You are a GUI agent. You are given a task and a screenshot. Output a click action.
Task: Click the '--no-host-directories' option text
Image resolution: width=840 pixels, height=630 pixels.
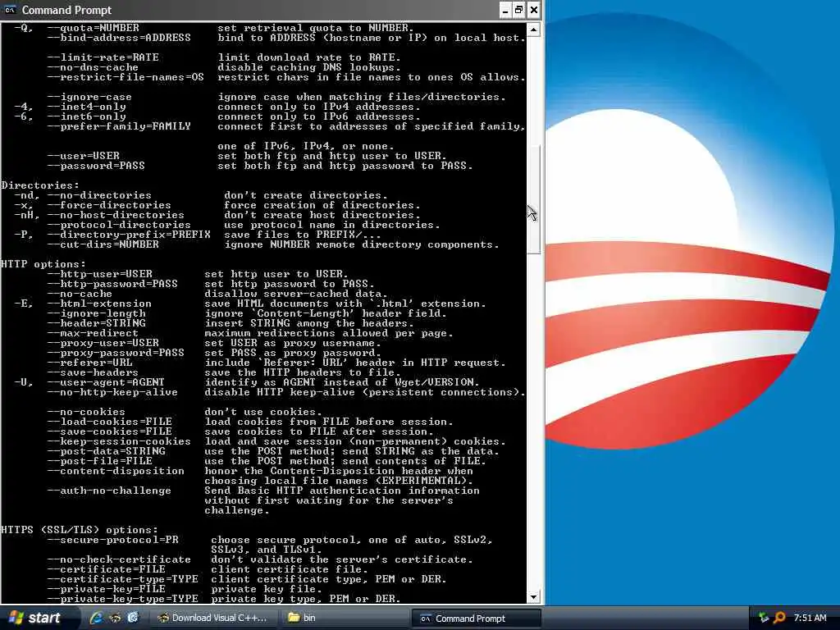(115, 215)
